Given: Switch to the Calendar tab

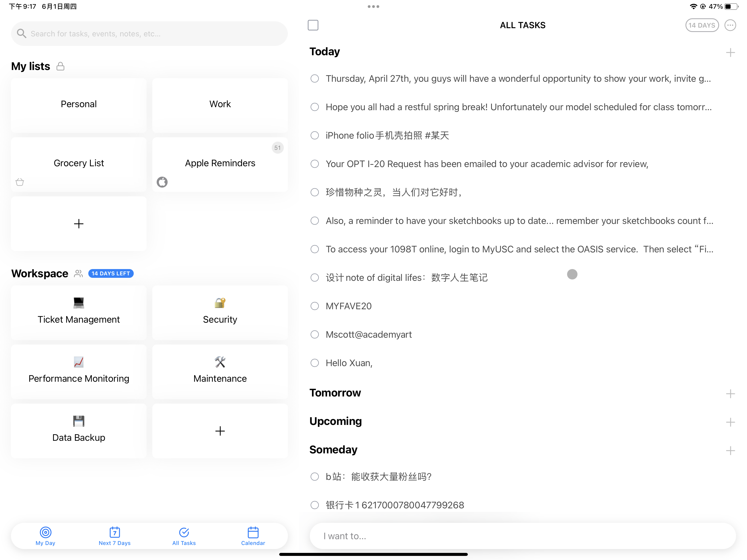Looking at the screenshot, I should pyautogui.click(x=253, y=536).
